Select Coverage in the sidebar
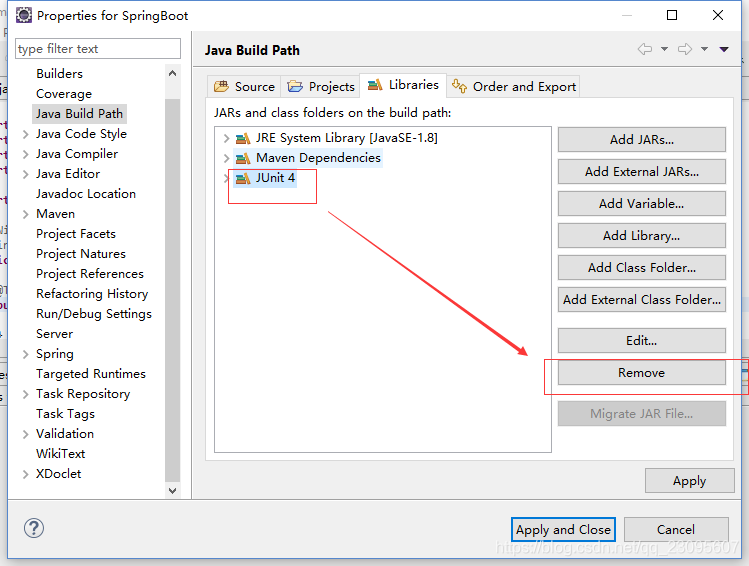 point(64,94)
